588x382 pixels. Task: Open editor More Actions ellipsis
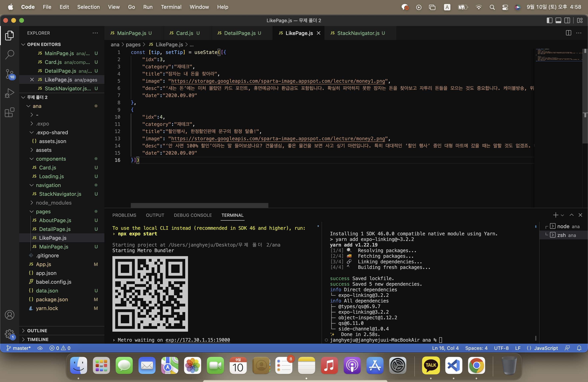(579, 33)
